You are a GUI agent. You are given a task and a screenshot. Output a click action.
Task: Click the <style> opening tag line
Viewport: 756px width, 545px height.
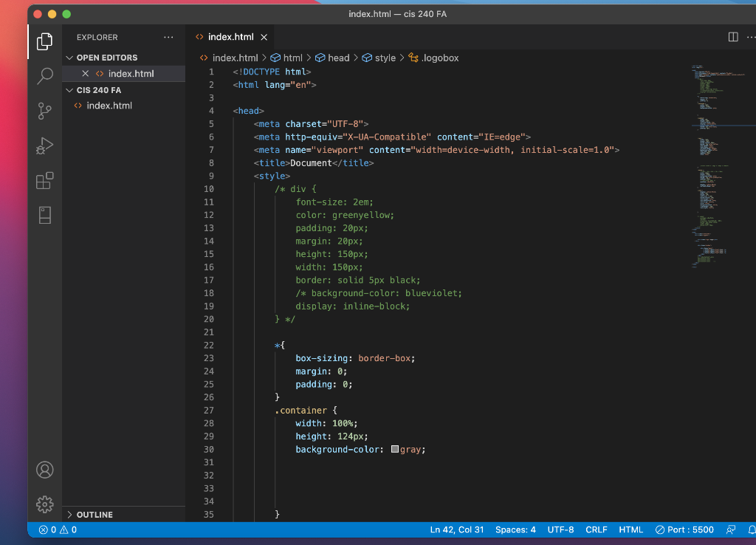click(x=272, y=176)
